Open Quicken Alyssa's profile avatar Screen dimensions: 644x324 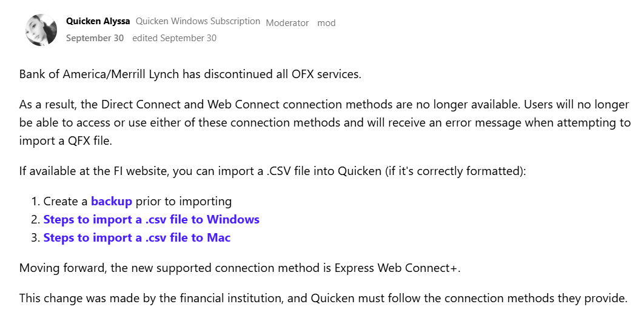coord(41,30)
